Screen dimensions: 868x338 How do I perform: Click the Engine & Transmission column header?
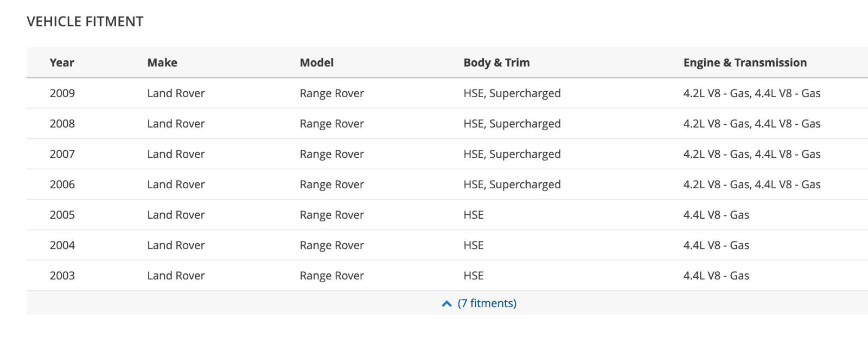pyautogui.click(x=745, y=62)
